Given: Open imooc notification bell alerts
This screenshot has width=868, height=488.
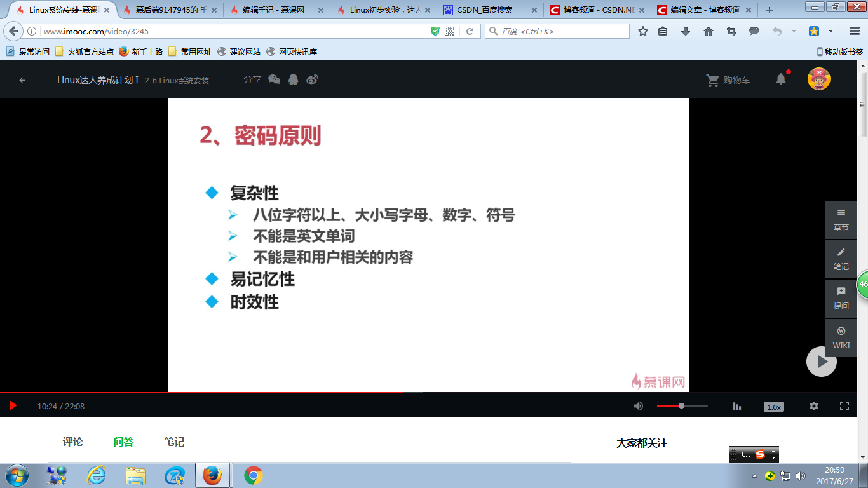Looking at the screenshot, I should point(781,79).
